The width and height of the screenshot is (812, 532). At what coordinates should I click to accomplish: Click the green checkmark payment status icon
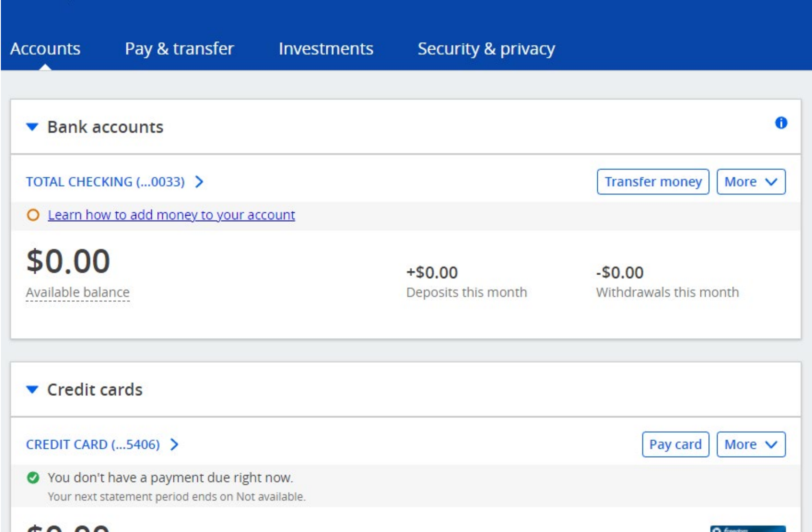pos(33,478)
